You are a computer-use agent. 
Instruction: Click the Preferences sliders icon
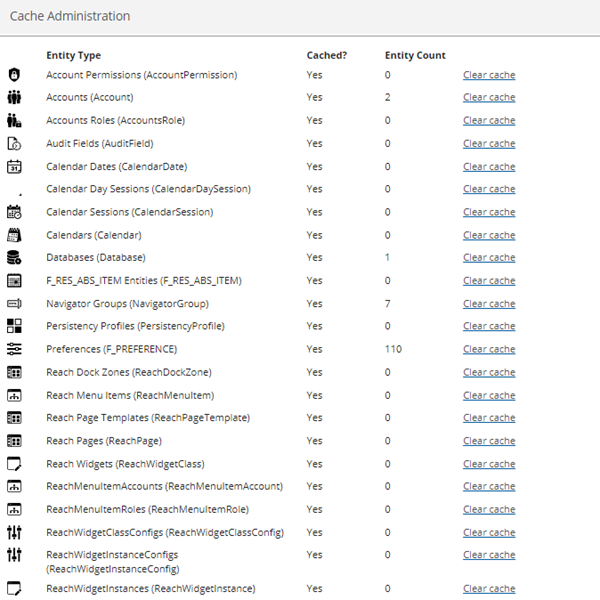point(14,349)
